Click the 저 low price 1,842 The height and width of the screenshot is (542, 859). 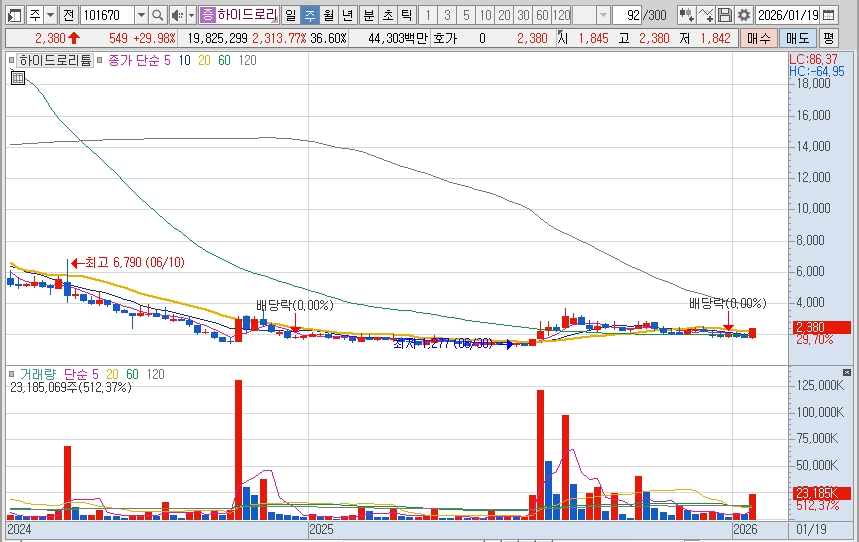point(715,38)
